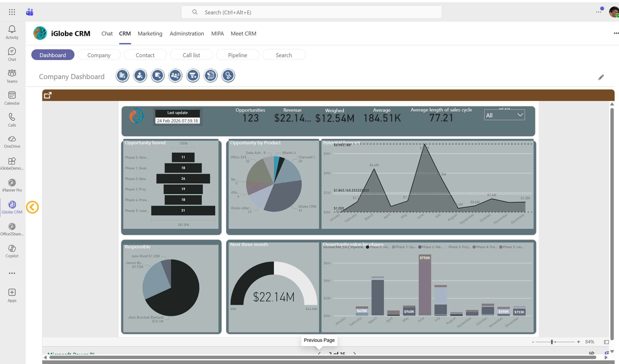This screenshot has height=364, width=619.
Task: Open the Adminstration tab
Action: coord(187,34)
